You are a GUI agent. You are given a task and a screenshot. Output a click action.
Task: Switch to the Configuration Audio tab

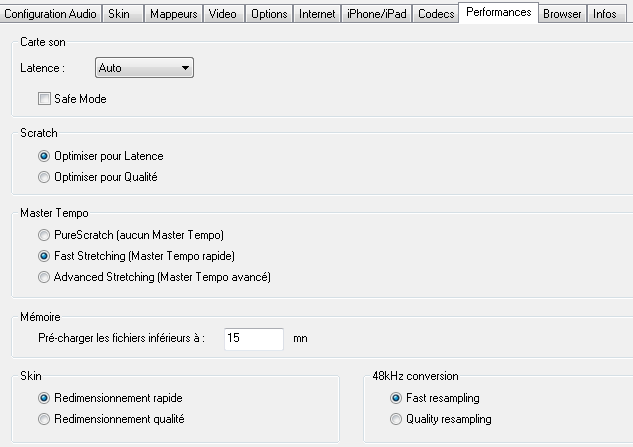tap(49, 14)
